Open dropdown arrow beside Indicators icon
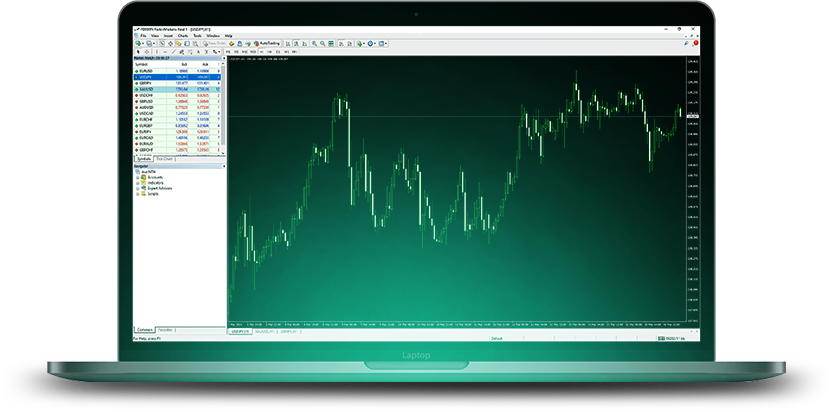This screenshot has width=832, height=412. point(364,44)
